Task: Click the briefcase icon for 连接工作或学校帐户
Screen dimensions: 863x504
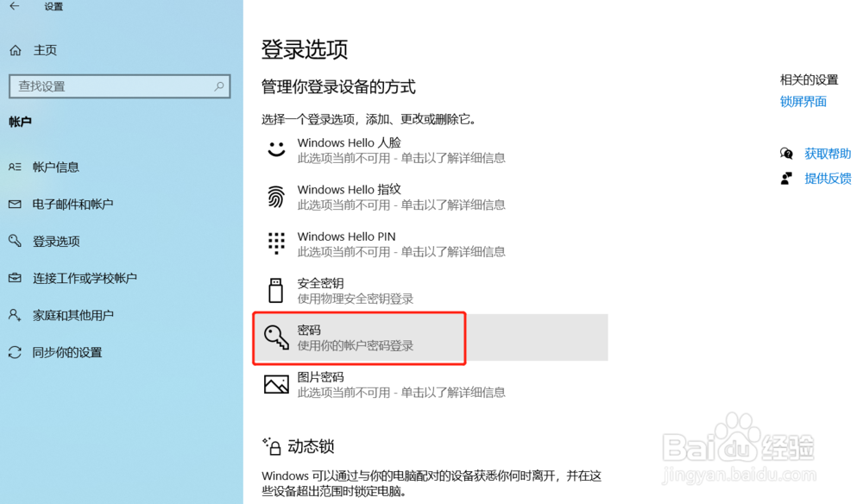Action: pos(15,278)
